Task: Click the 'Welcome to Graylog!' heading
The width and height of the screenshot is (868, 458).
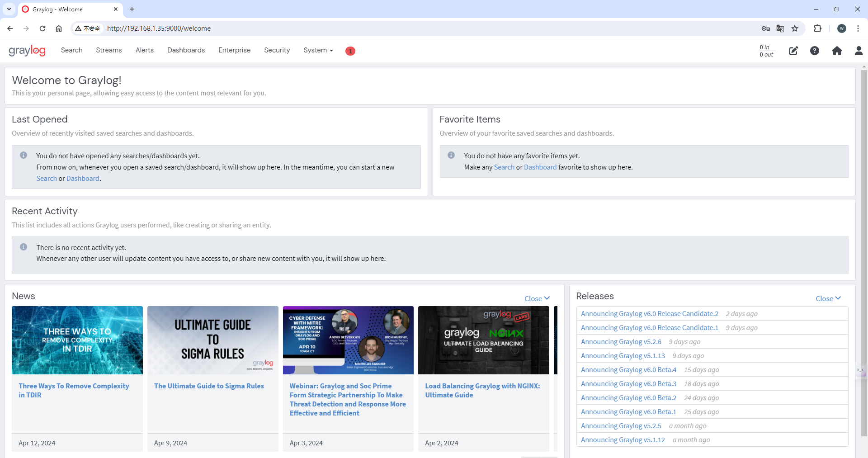Action: click(x=67, y=80)
